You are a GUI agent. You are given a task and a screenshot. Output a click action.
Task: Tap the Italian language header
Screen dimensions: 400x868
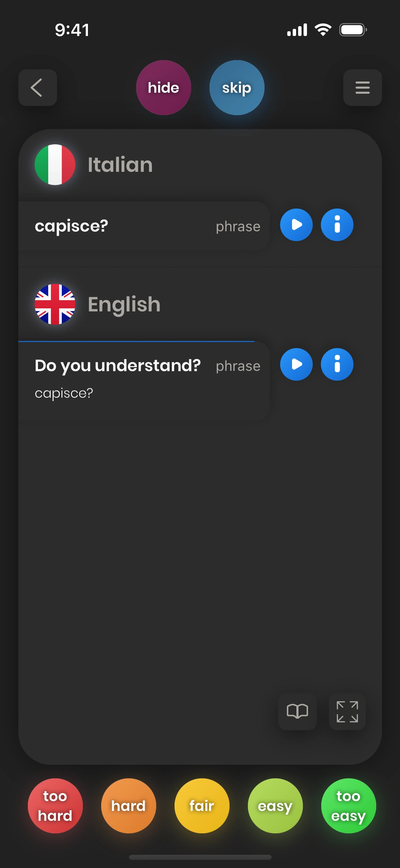pos(120,165)
